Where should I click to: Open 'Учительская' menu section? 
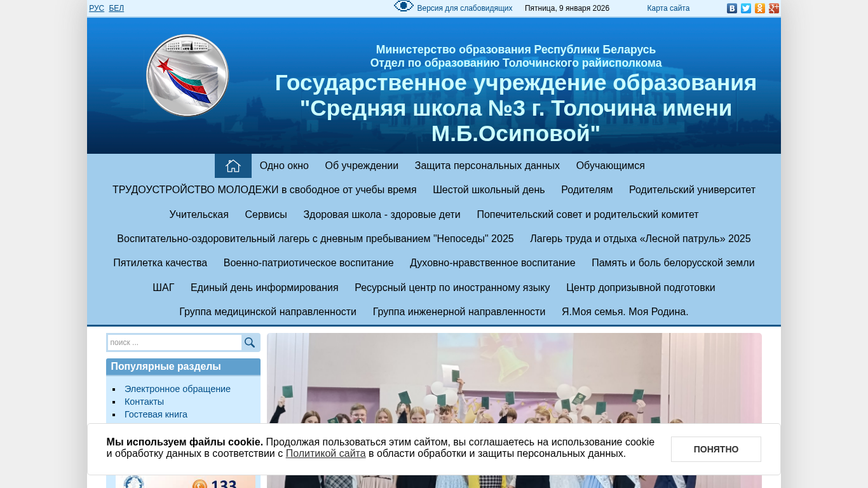(199, 215)
